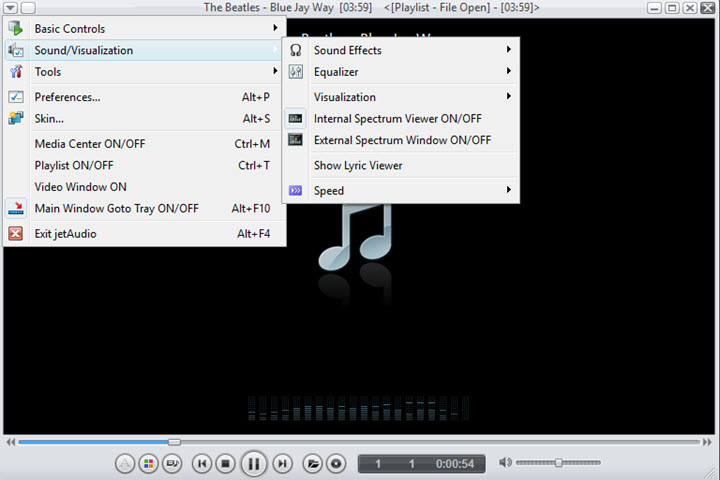Click the Goto Tray icon

16,208
